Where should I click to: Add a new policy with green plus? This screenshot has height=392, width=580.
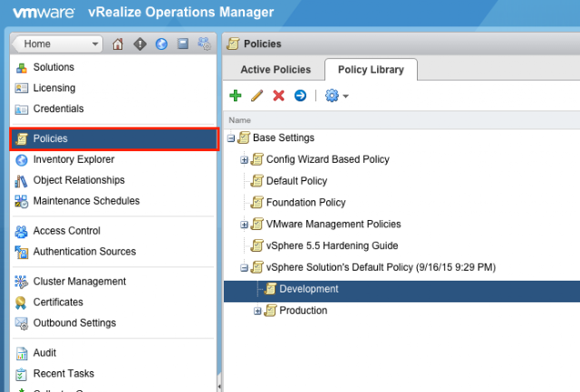(236, 96)
